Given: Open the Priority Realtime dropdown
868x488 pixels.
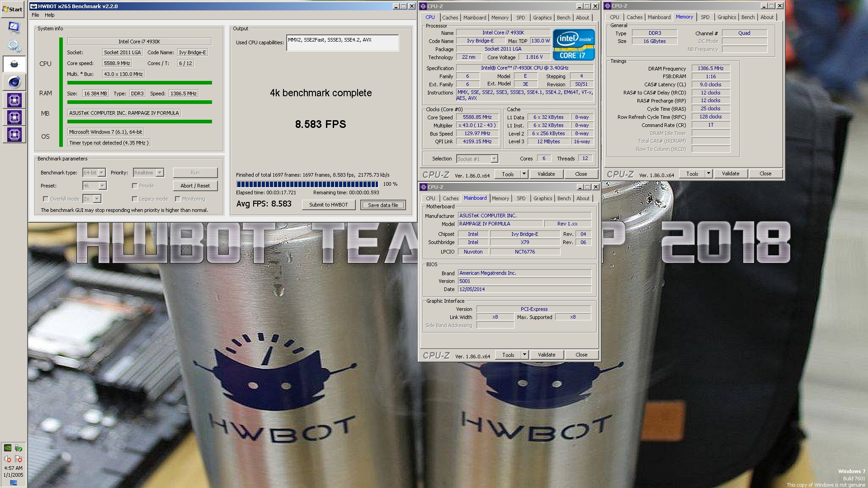Looking at the screenshot, I should click(x=160, y=173).
